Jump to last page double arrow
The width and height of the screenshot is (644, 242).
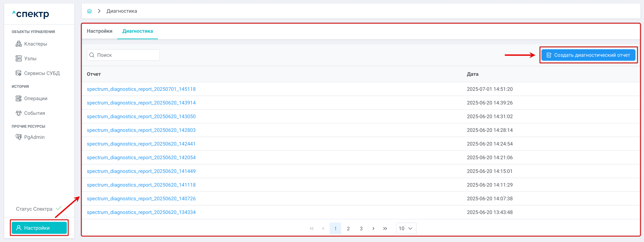385,228
